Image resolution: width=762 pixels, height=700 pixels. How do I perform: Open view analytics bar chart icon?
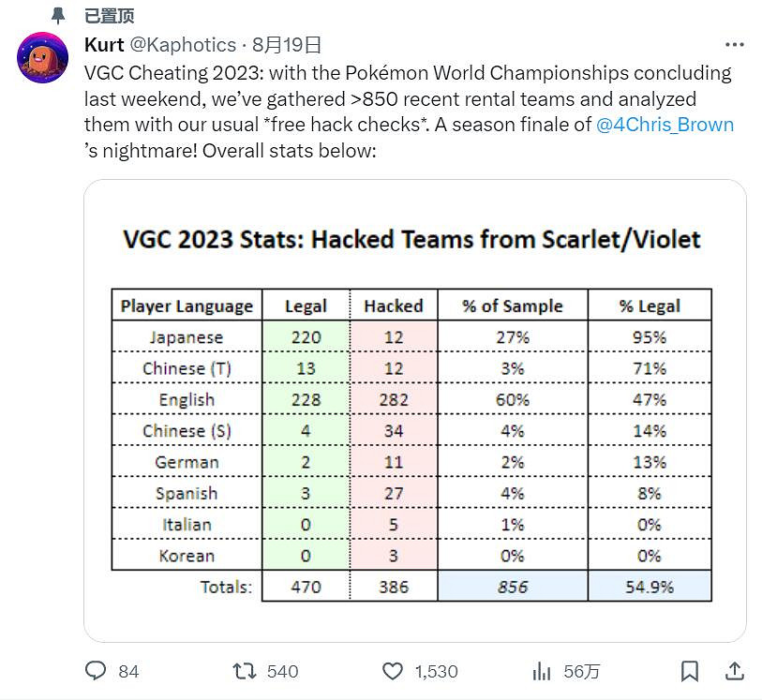click(542, 671)
